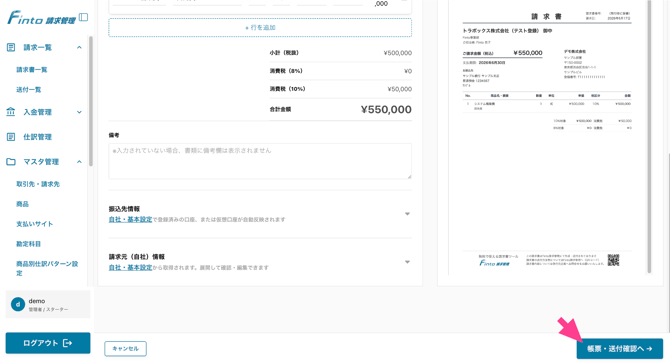Open 支払いサイト master page
This screenshot has height=363, width=670.
click(x=35, y=224)
